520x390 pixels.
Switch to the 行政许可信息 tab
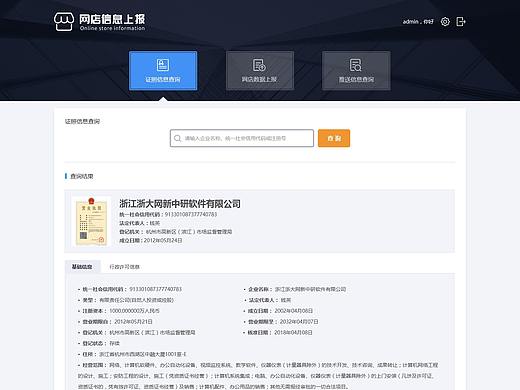(x=124, y=267)
